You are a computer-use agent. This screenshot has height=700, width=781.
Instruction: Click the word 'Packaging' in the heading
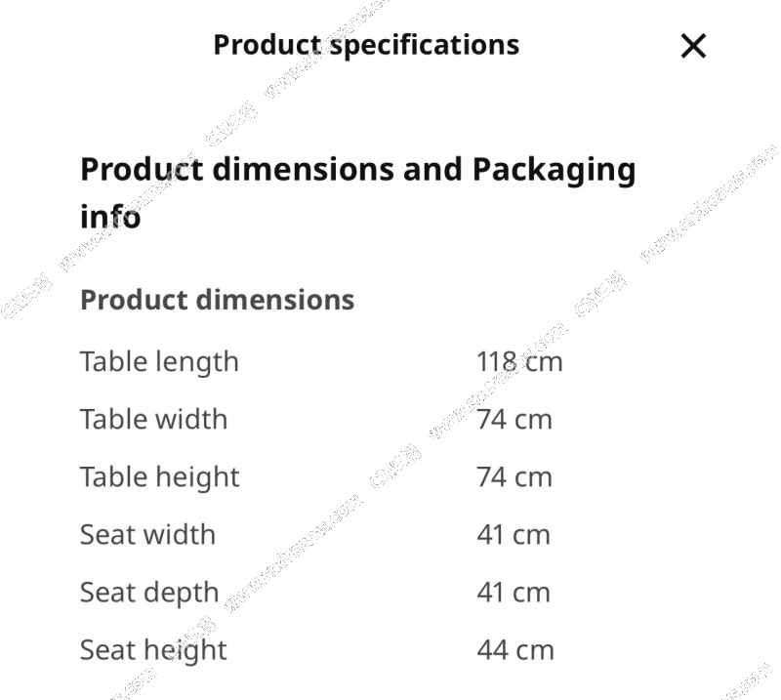tap(554, 170)
